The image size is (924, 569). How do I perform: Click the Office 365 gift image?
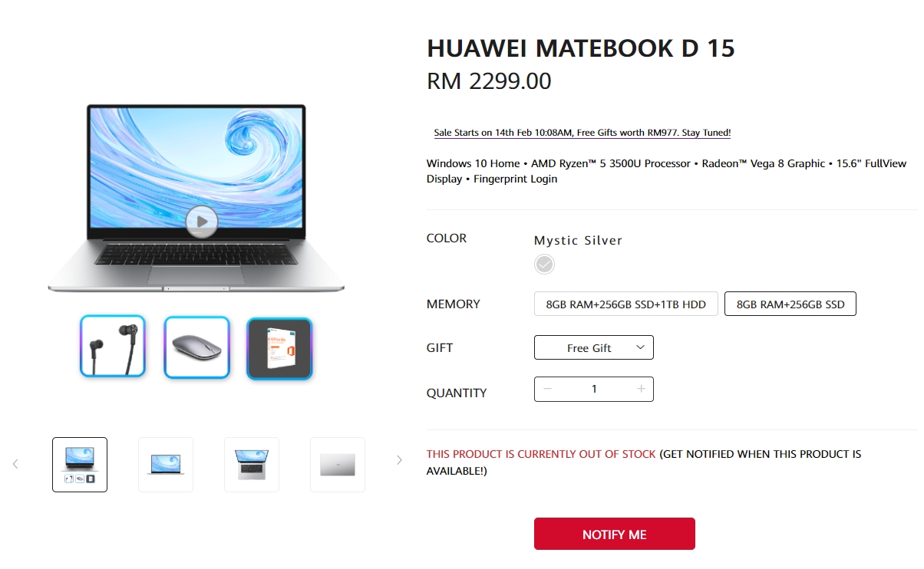click(x=279, y=348)
